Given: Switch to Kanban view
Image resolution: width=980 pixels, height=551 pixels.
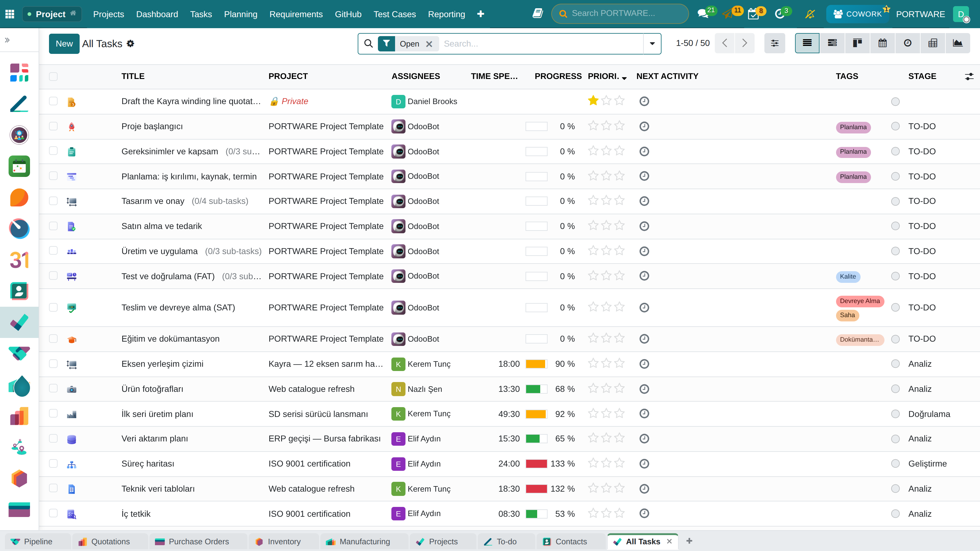Looking at the screenshot, I should [857, 43].
